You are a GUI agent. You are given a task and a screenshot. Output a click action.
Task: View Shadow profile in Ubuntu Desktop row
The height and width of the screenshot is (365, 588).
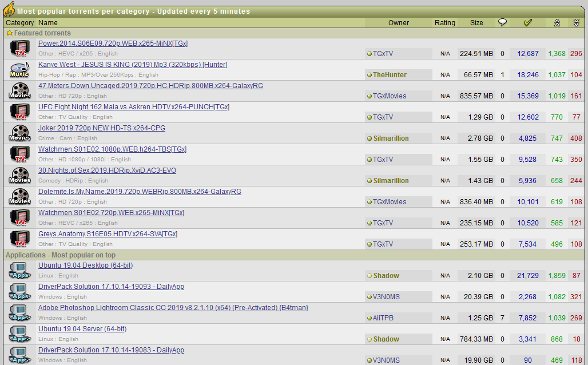[x=386, y=276]
